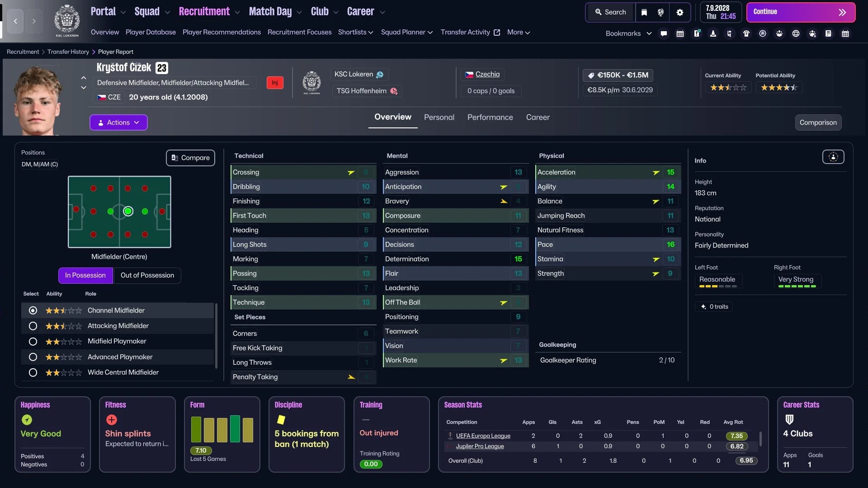Click the training cone bookmark icon

click(x=713, y=33)
